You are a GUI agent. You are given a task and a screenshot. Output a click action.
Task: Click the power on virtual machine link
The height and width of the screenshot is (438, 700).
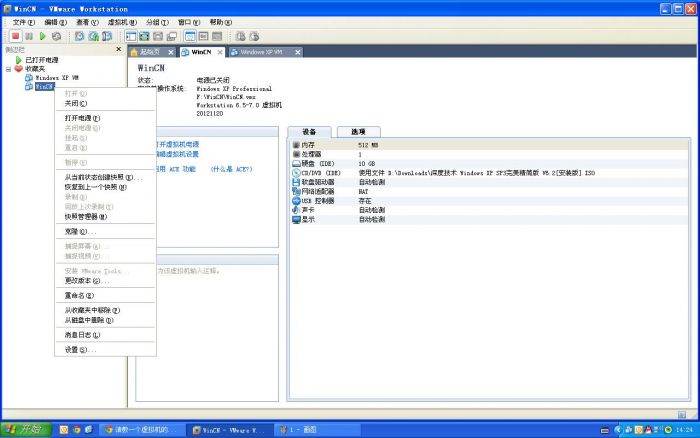pyautogui.click(x=178, y=144)
